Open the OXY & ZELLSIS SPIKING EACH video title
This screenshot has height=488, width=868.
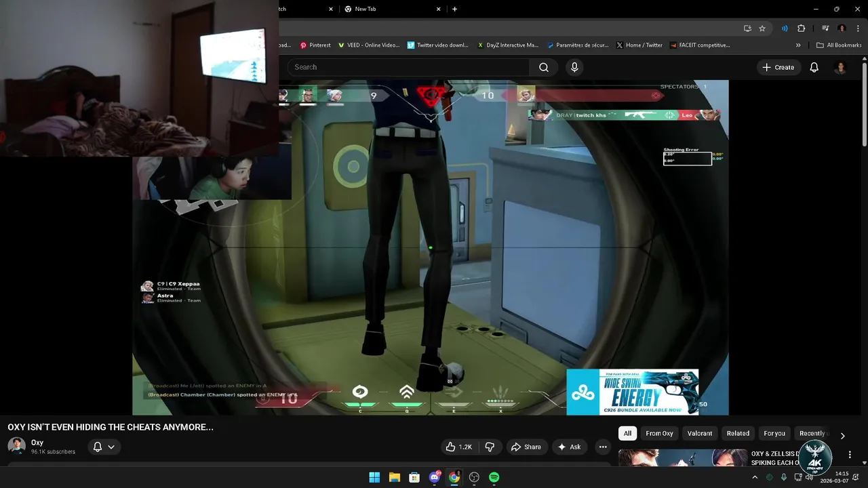(774, 458)
